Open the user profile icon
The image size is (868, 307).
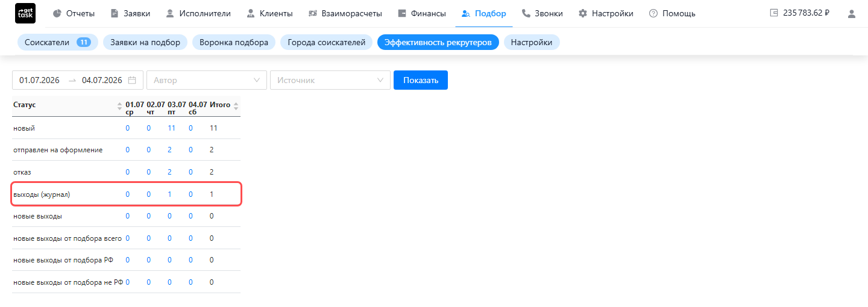[852, 13]
